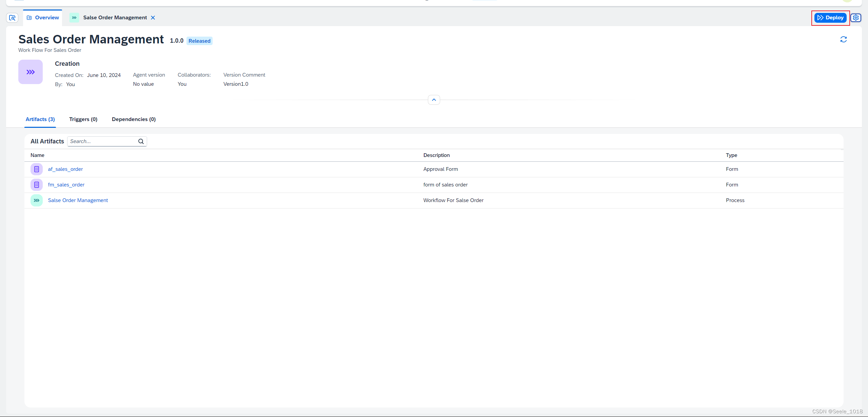Click the process icon beside Salse Order Management row
The height and width of the screenshot is (417, 868).
click(x=37, y=200)
